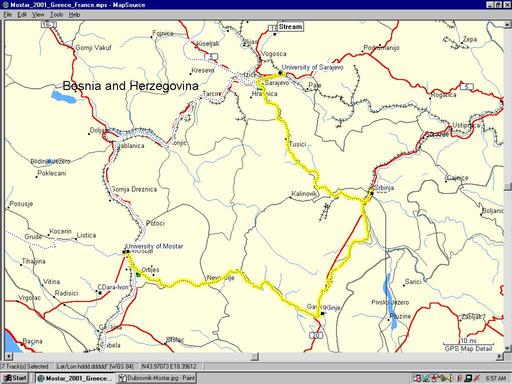Open the Help menu
This screenshot has height=384, width=512.
[74, 15]
